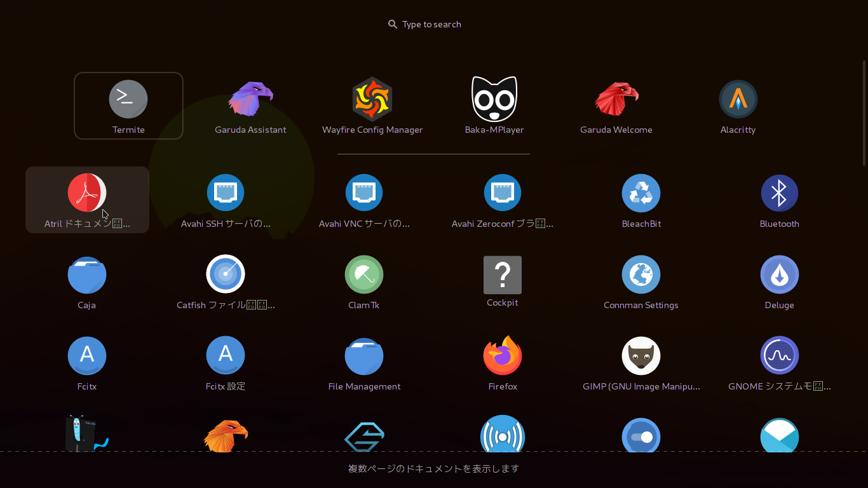868x488 pixels.
Task: Launch Cockpit with the question mark icon
Action: 503,281
